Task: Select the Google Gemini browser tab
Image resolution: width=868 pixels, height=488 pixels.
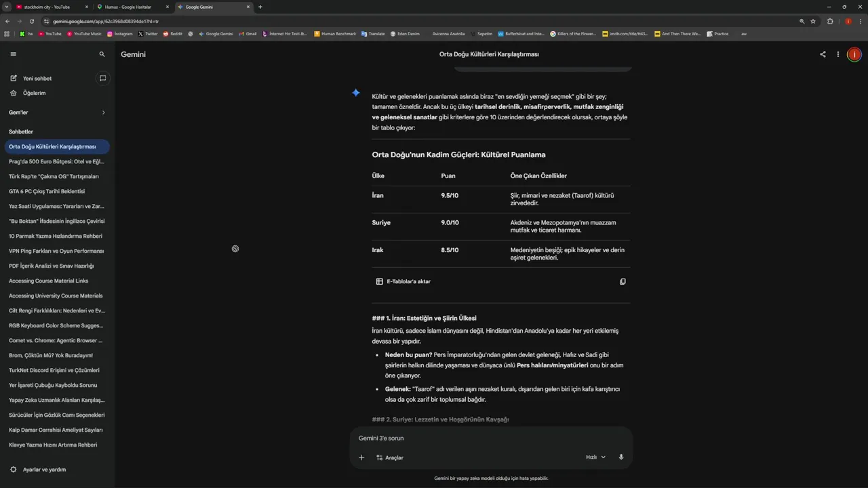Action: coord(213,7)
